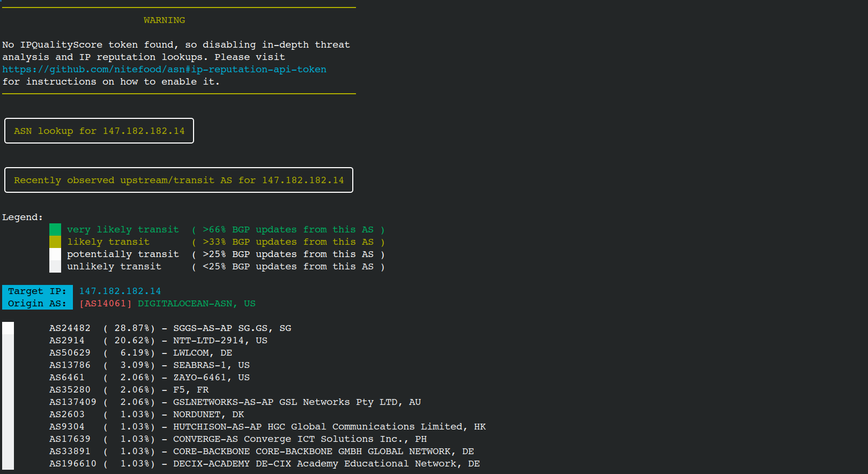The width and height of the screenshot is (868, 474).
Task: Click the AS2914 NTT-LTD-2914 entry
Action: 158,341
